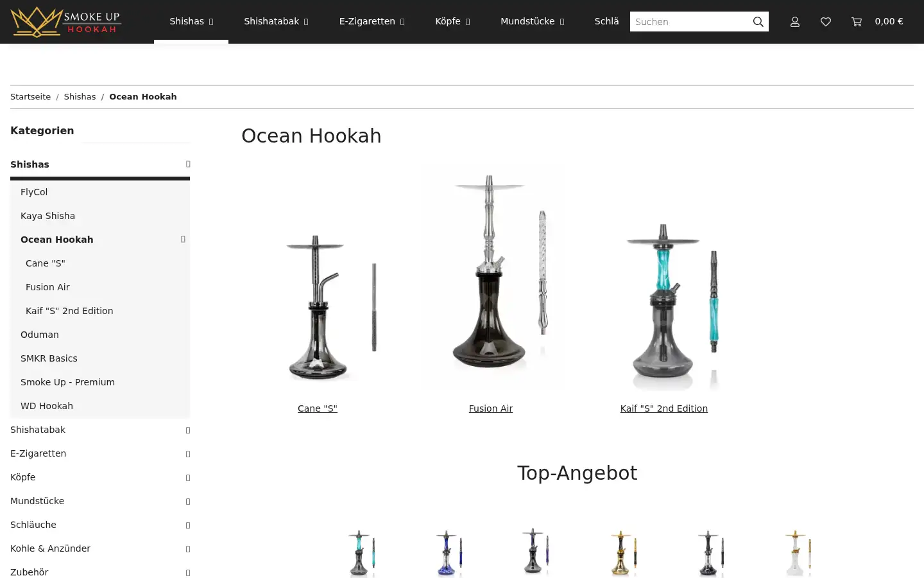Screen dimensions: 924x578
Task: Select Kaya Shisha in the sidebar
Action: pos(47,216)
